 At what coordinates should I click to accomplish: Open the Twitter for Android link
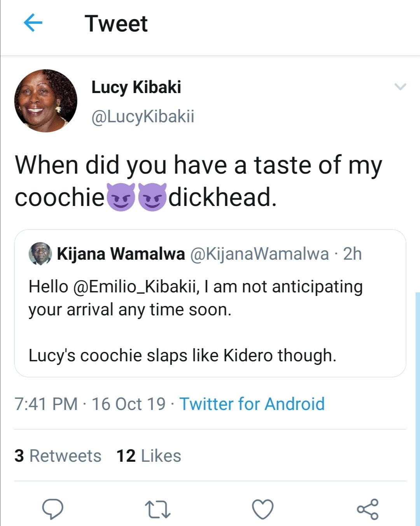click(x=252, y=404)
